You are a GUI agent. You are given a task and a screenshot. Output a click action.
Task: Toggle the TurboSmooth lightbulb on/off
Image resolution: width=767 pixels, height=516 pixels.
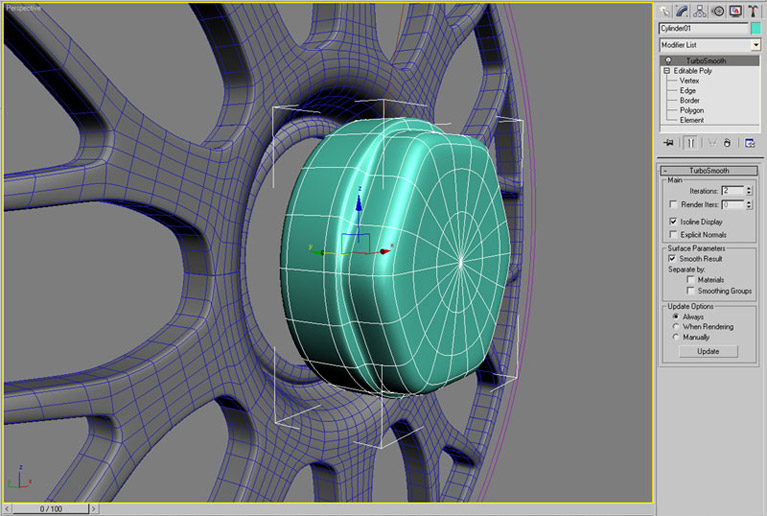[668, 61]
